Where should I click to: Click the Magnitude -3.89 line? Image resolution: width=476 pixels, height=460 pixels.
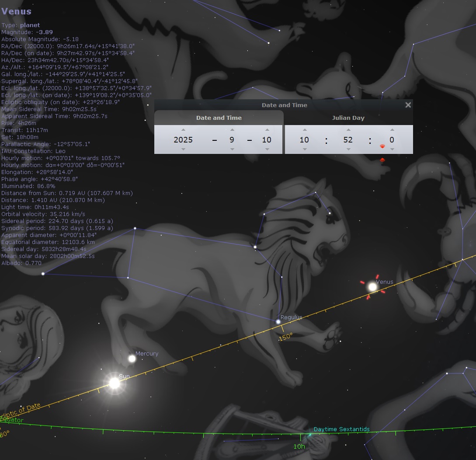[x=27, y=32]
